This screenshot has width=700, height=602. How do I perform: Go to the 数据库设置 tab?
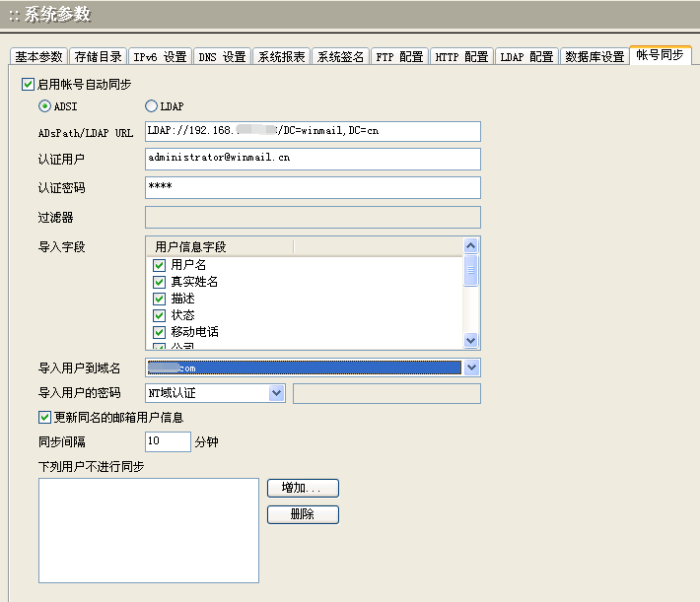(595, 57)
